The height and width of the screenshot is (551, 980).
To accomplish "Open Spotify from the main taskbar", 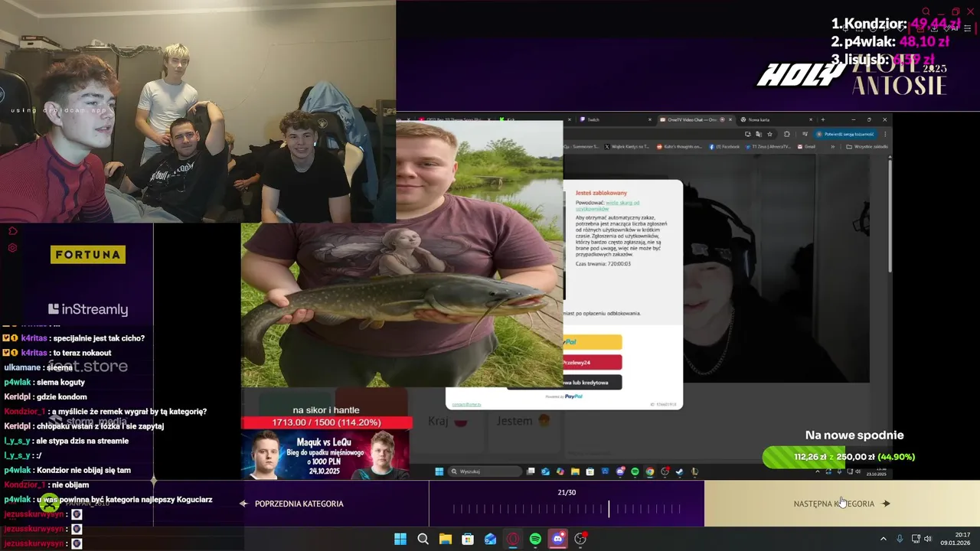I will pos(535,539).
